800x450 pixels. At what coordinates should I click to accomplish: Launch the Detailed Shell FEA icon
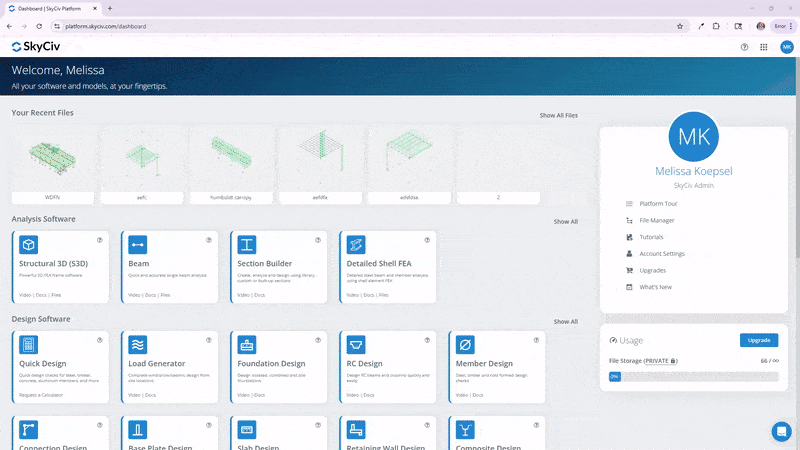point(356,244)
